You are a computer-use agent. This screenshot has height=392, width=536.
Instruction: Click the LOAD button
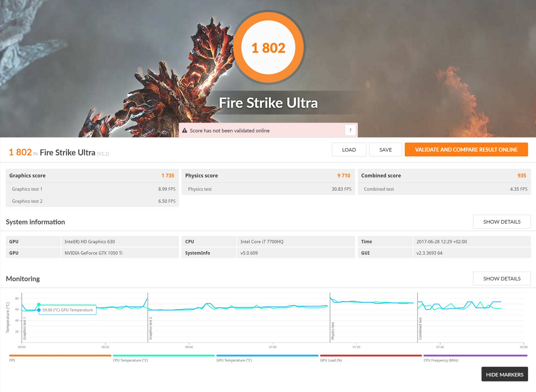coord(349,150)
